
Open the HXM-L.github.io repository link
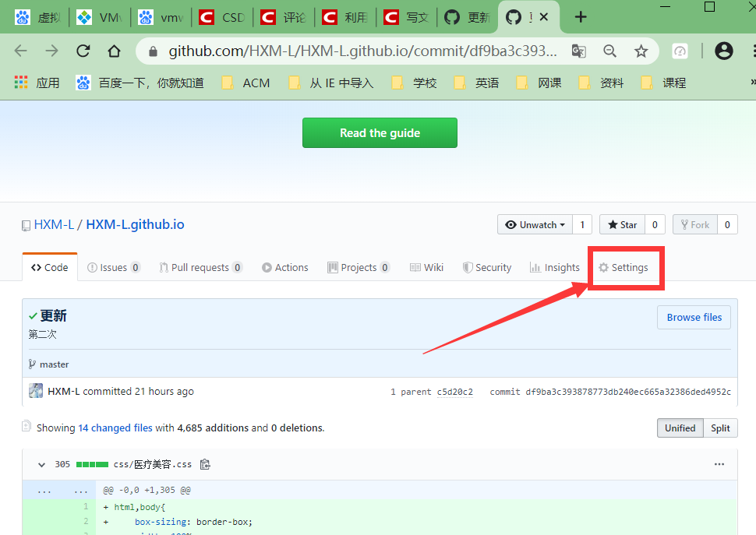click(135, 224)
